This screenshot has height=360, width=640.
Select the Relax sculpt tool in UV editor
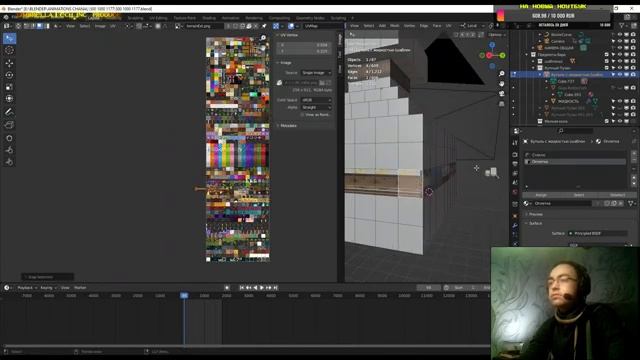9,150
